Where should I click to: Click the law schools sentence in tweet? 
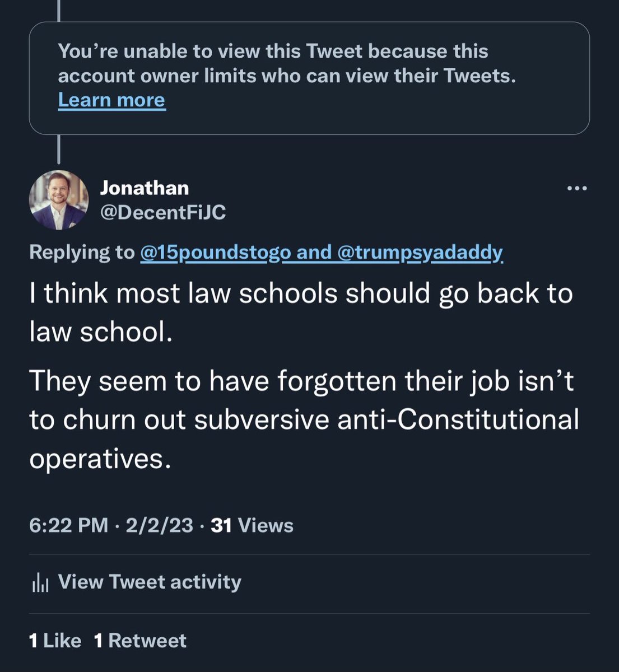tap(301, 312)
